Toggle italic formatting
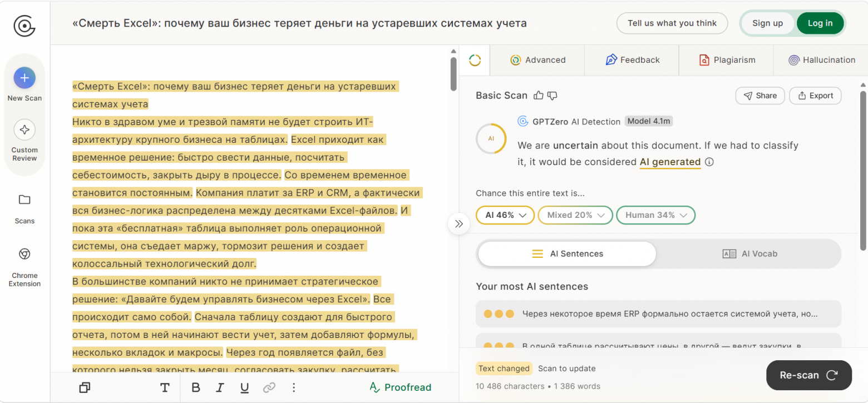The height and width of the screenshot is (403, 868). click(x=220, y=387)
